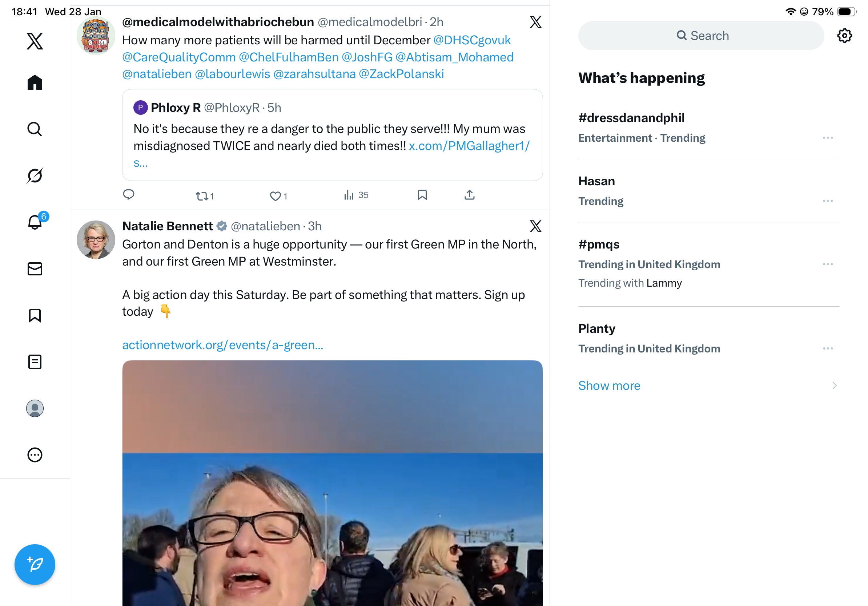Open Natalie Bennett's video thumbnail

(332, 483)
